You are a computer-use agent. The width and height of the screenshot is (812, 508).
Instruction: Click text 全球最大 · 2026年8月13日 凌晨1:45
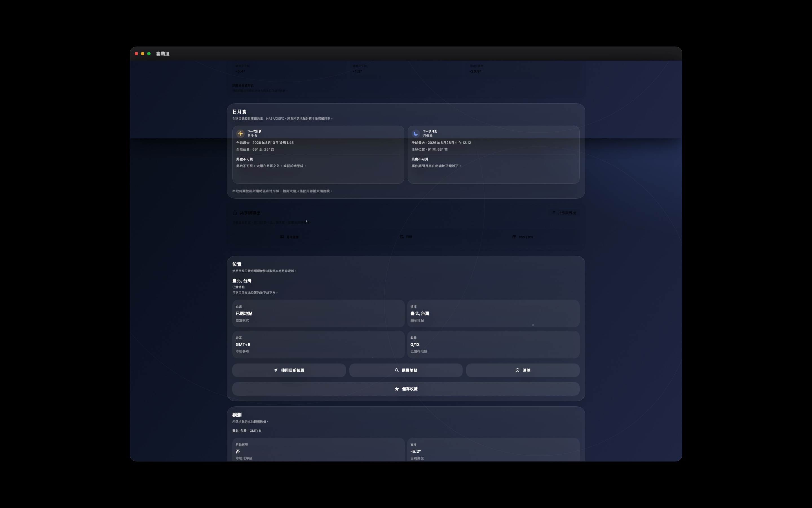(x=265, y=143)
